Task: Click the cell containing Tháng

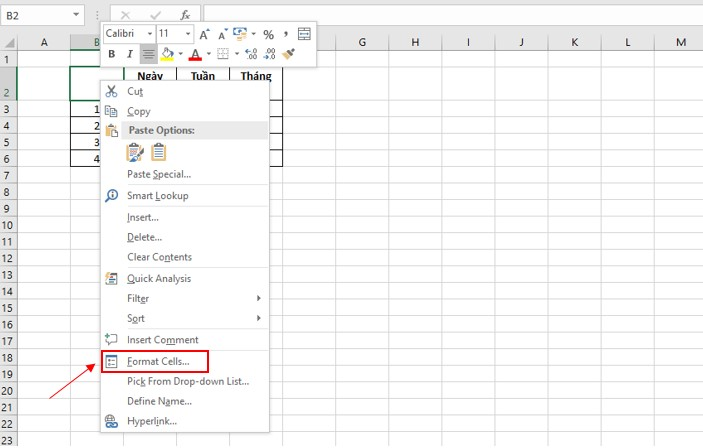Action: (x=256, y=76)
